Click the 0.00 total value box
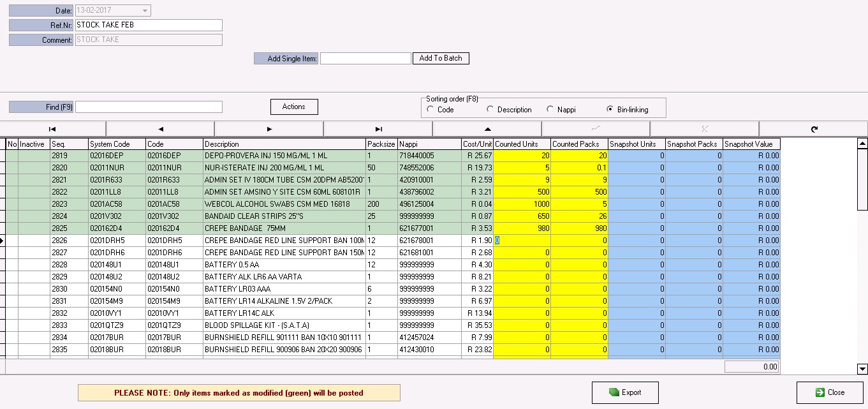This screenshot has width=868, height=409. coord(752,367)
